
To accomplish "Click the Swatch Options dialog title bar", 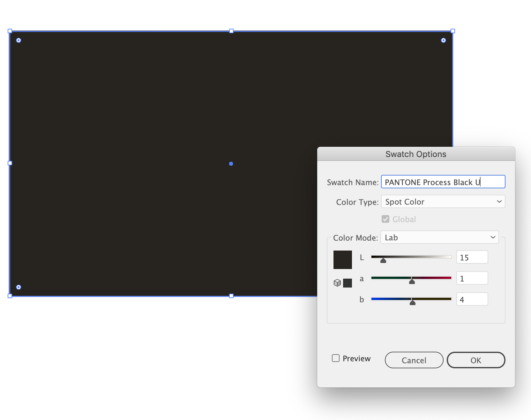I will 415,154.
